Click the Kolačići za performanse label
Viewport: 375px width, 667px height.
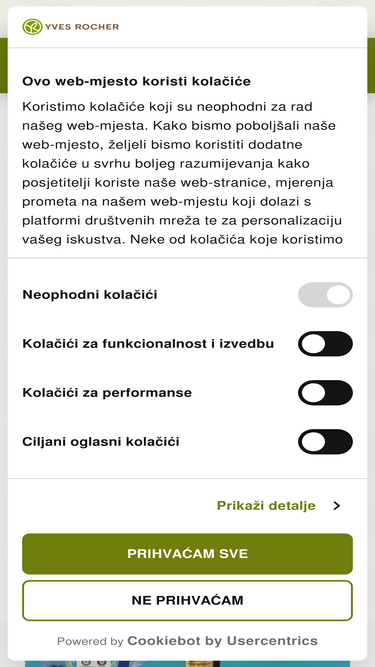107,393
